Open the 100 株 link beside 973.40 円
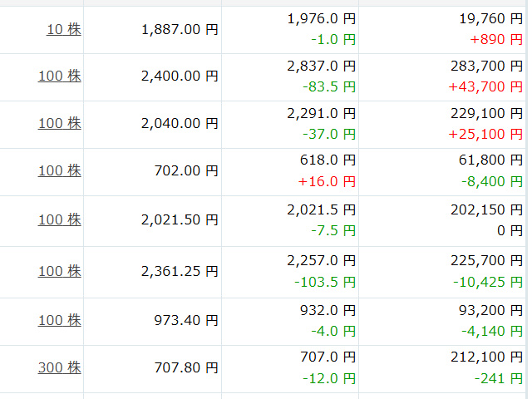This screenshot has width=532, height=399. click(x=60, y=320)
